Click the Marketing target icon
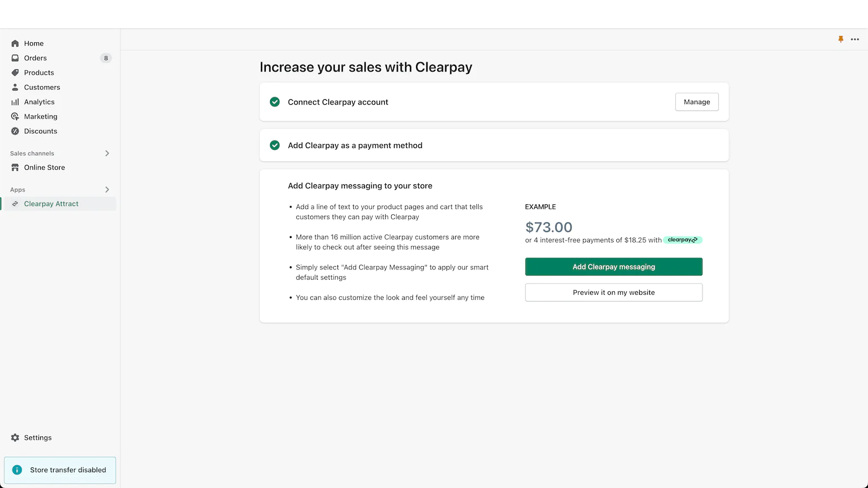 pos(15,117)
